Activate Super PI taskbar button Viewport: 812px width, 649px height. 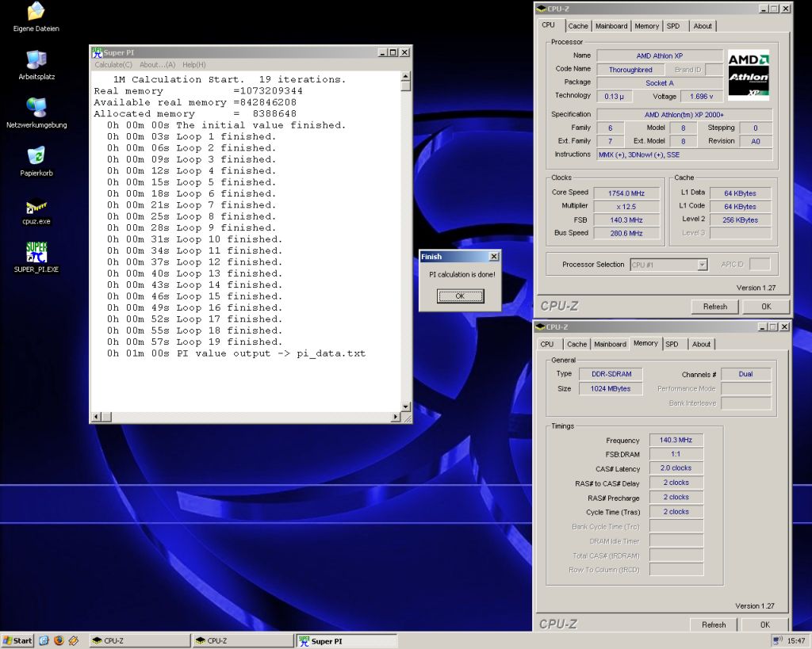tap(347, 641)
